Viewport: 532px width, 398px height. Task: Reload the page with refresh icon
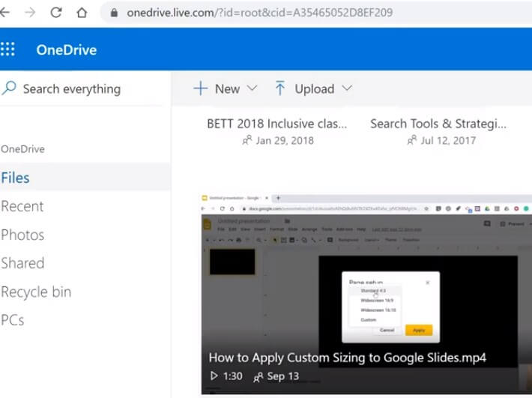pos(56,13)
